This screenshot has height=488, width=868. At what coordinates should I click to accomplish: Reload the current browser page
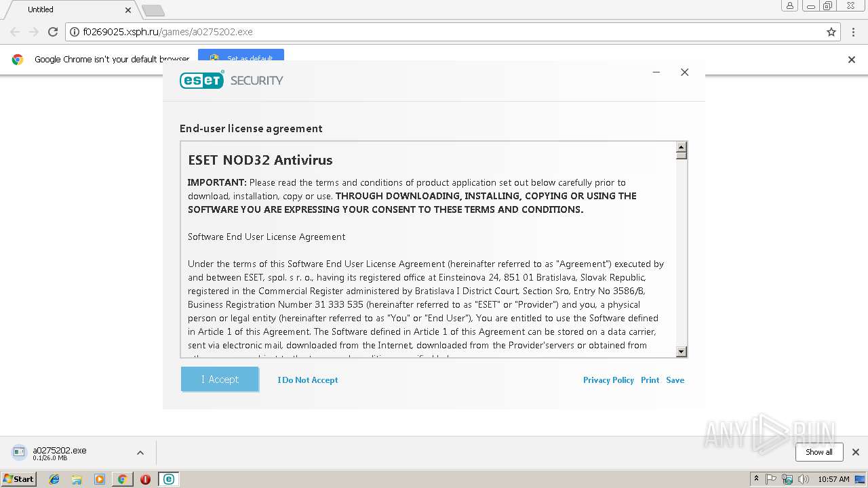pos(53,32)
